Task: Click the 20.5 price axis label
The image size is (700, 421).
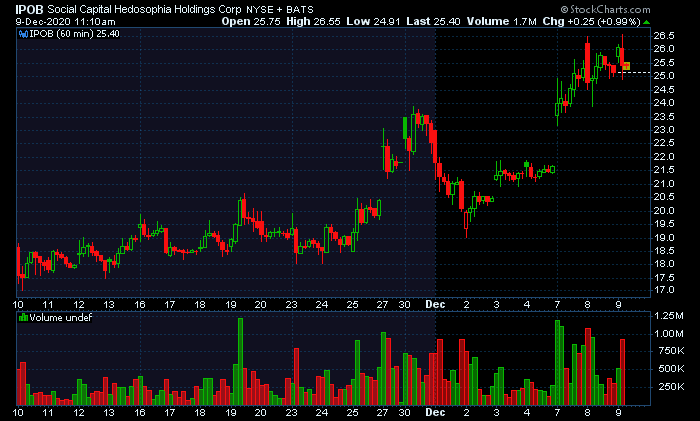Action: click(x=664, y=197)
